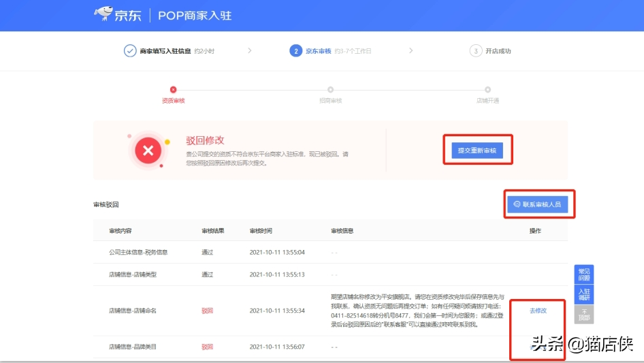The height and width of the screenshot is (363, 644).
Task: Click the rejection description paragraph
Action: click(267, 158)
